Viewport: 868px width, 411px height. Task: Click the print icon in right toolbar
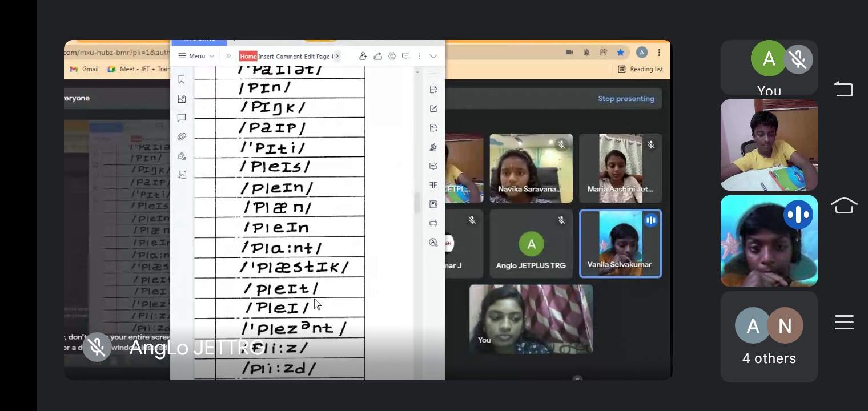433,223
